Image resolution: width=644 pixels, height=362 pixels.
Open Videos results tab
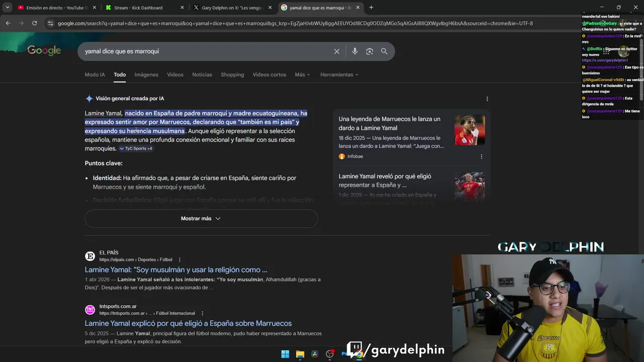point(175,74)
